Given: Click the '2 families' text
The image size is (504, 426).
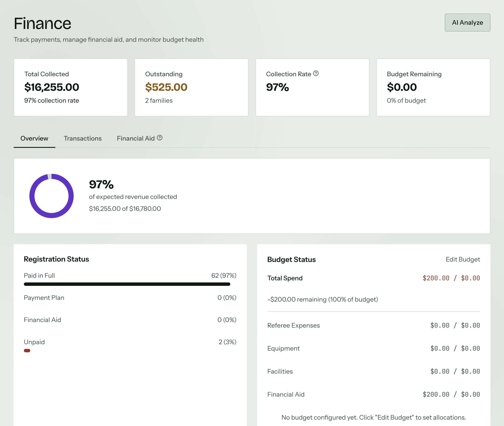Looking at the screenshot, I should pyautogui.click(x=159, y=101).
